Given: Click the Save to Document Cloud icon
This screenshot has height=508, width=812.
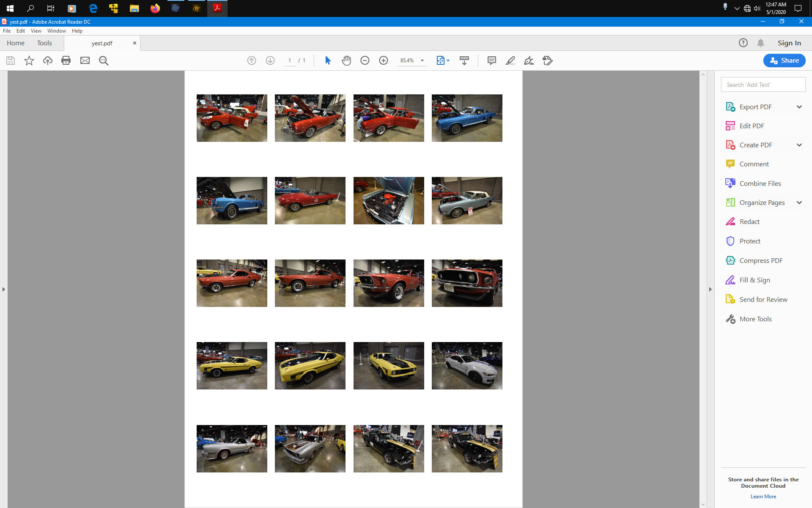Looking at the screenshot, I should [x=47, y=61].
